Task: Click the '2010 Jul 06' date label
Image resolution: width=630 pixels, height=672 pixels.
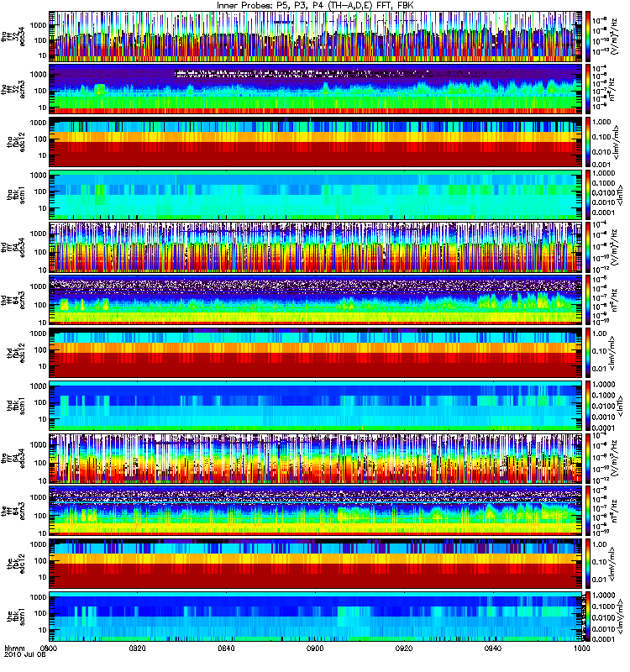Action: tap(25, 654)
